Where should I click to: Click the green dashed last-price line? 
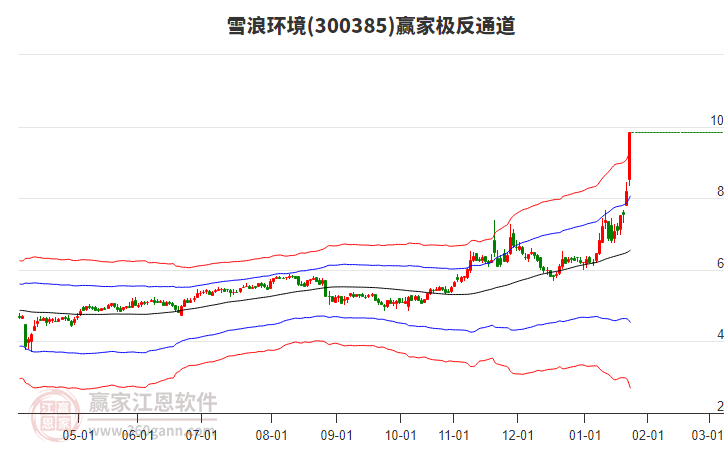(677, 132)
